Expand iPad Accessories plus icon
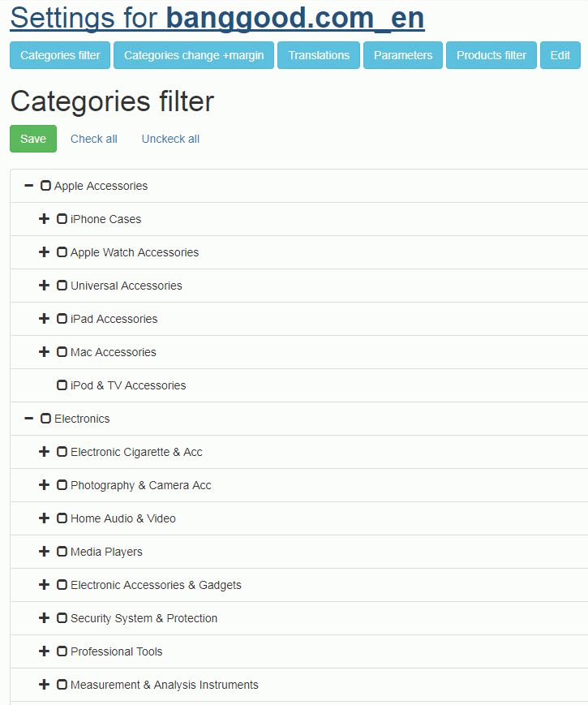 click(44, 319)
